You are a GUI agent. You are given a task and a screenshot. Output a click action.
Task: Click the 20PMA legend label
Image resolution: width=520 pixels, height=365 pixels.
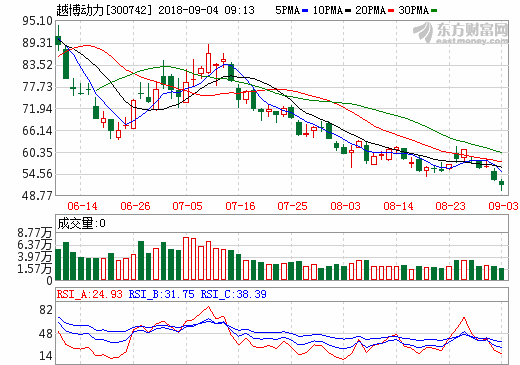(x=370, y=10)
